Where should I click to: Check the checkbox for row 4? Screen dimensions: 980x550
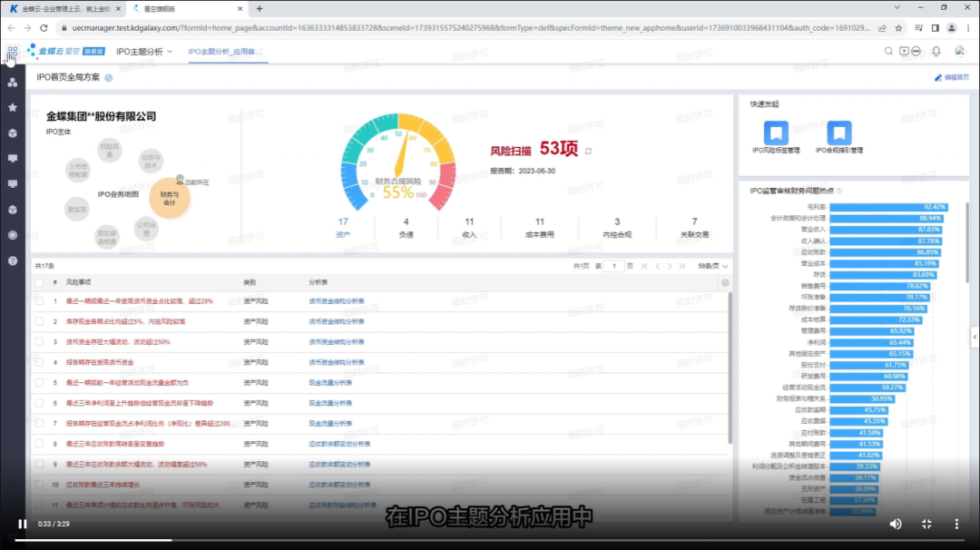(40, 362)
